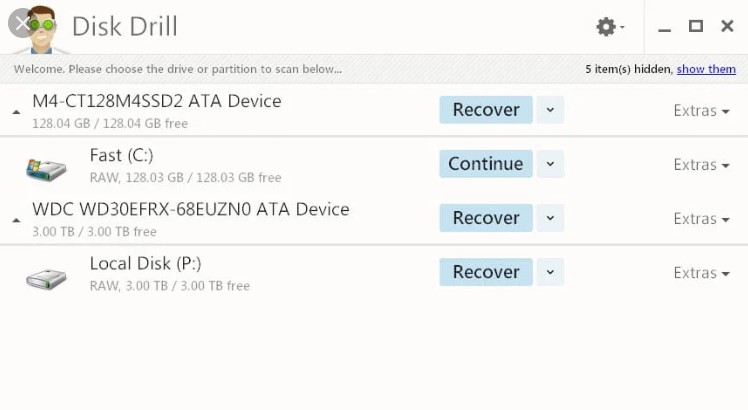Click the Fast (C:) Windows drive icon
The height and width of the screenshot is (410, 748).
[x=46, y=167]
